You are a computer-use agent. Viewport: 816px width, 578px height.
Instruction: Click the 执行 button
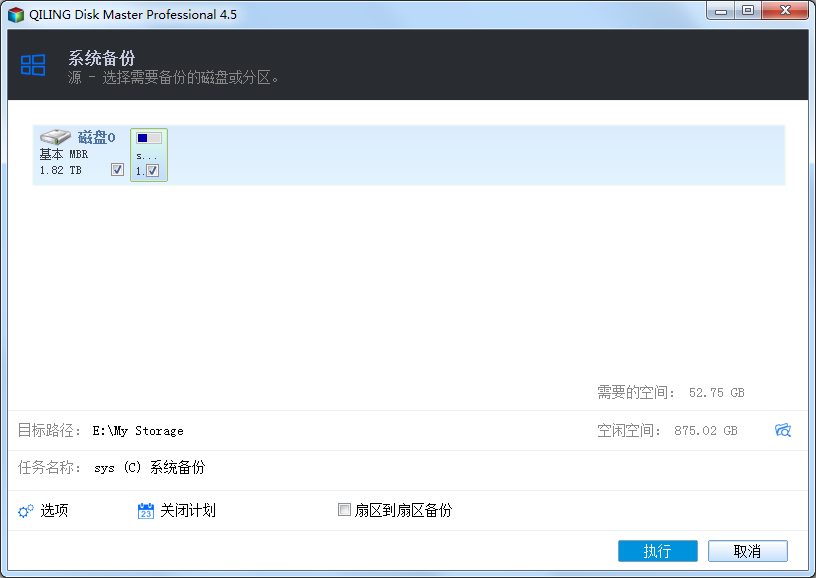point(657,550)
